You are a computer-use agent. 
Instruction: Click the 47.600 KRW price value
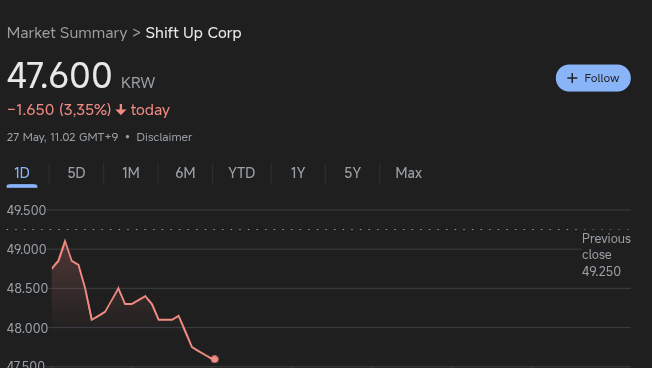click(x=81, y=76)
